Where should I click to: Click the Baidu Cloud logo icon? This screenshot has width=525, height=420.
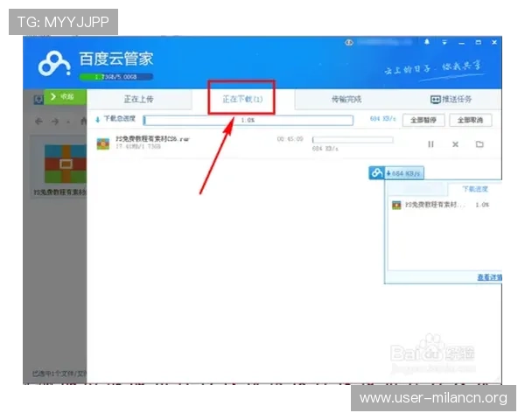pyautogui.click(x=54, y=63)
